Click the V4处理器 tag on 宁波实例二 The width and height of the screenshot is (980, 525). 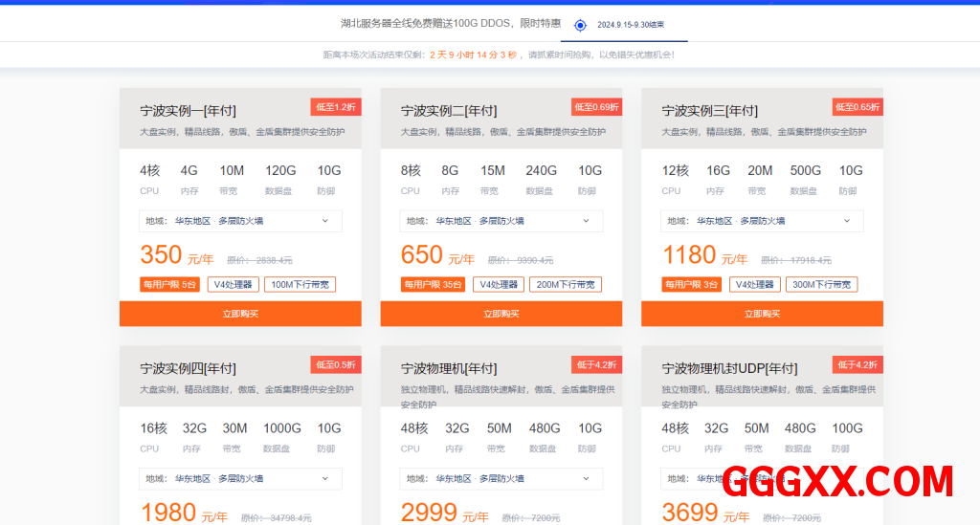(499, 284)
